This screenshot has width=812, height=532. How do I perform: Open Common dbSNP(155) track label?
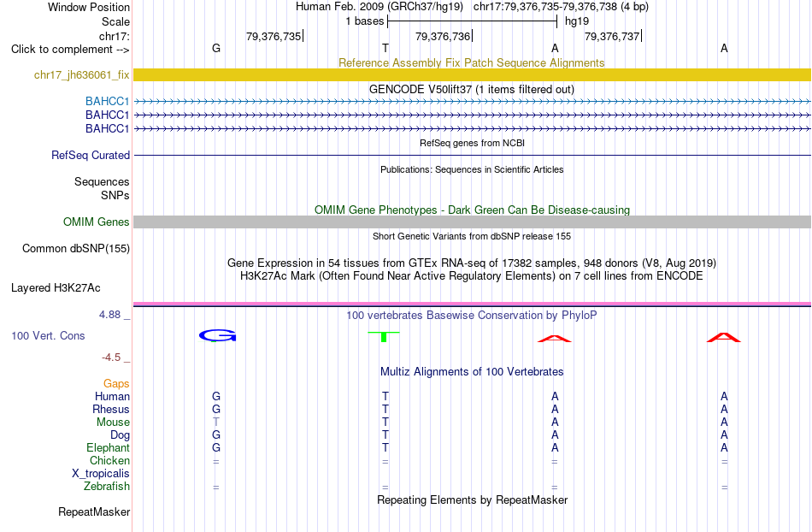point(75,248)
